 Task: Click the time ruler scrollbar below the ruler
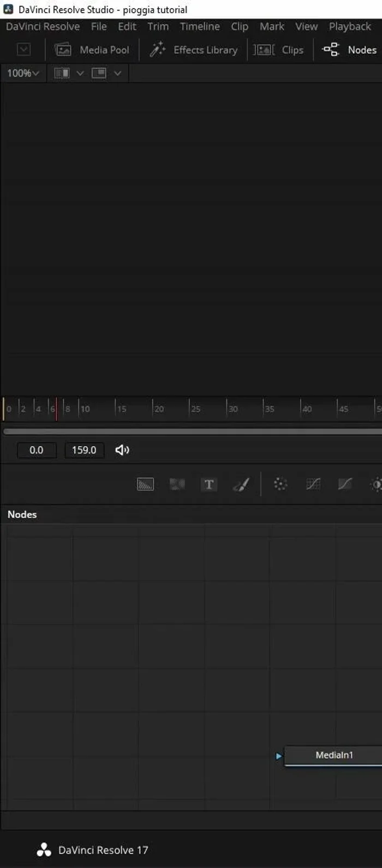191,431
